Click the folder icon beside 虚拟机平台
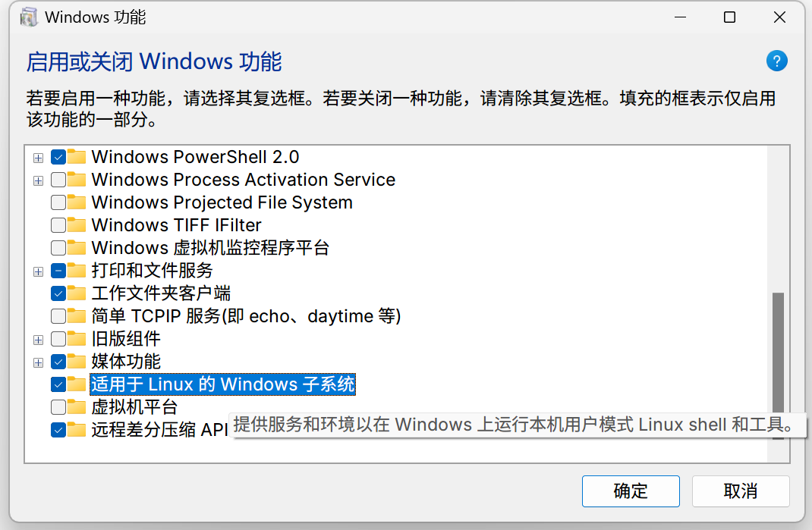The image size is (812, 530). point(77,407)
